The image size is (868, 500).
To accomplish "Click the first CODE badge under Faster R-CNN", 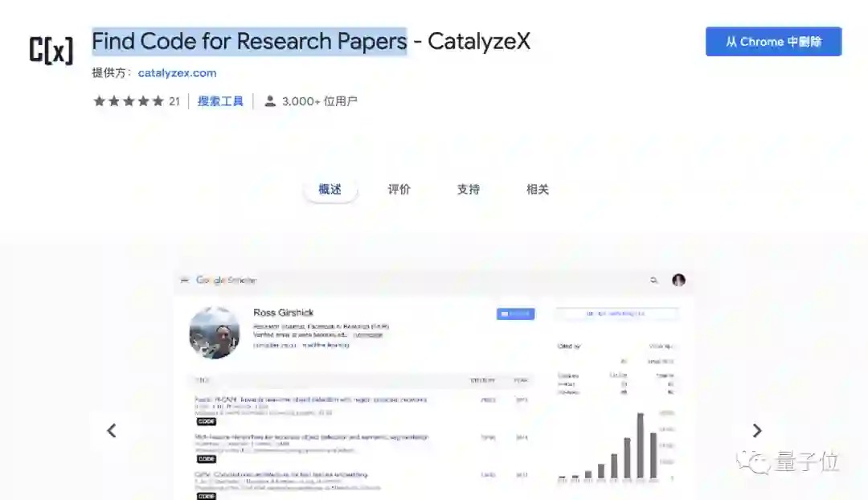I will 207,421.
